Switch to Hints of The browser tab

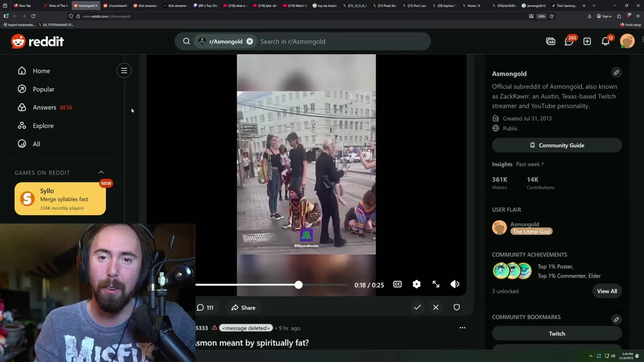click(55, 6)
